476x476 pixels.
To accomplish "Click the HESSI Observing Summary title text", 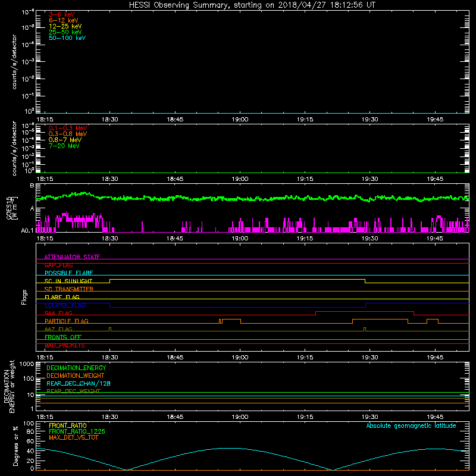I will tap(252, 5).
